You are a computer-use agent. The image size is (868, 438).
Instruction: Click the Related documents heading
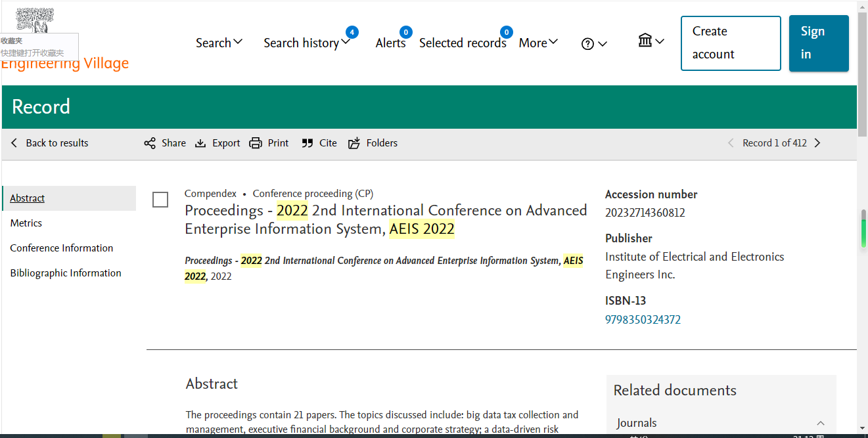675,390
